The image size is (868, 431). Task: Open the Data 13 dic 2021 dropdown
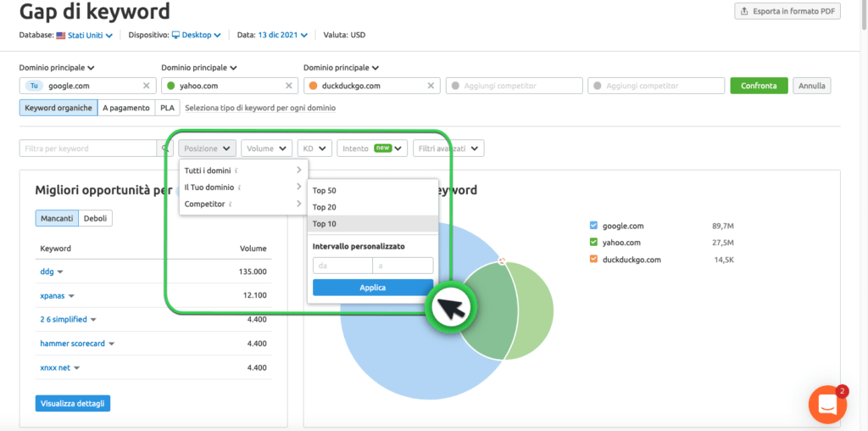click(x=282, y=35)
